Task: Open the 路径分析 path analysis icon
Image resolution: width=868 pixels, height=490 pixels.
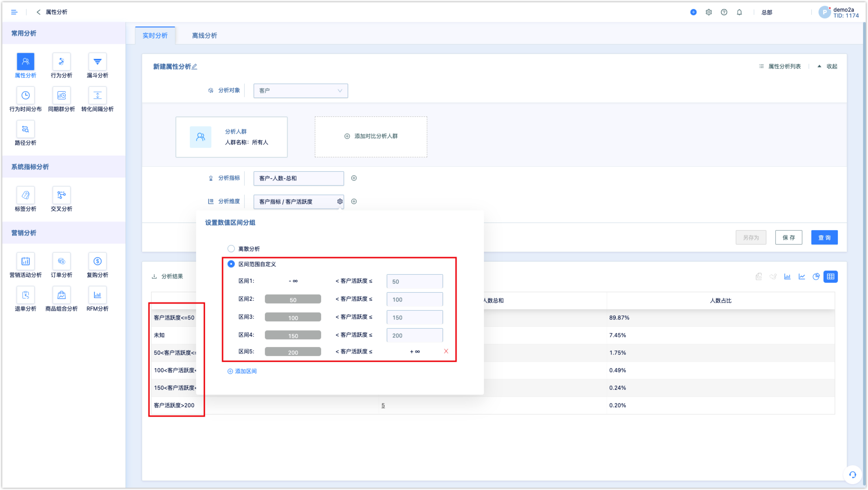Action: tap(25, 129)
